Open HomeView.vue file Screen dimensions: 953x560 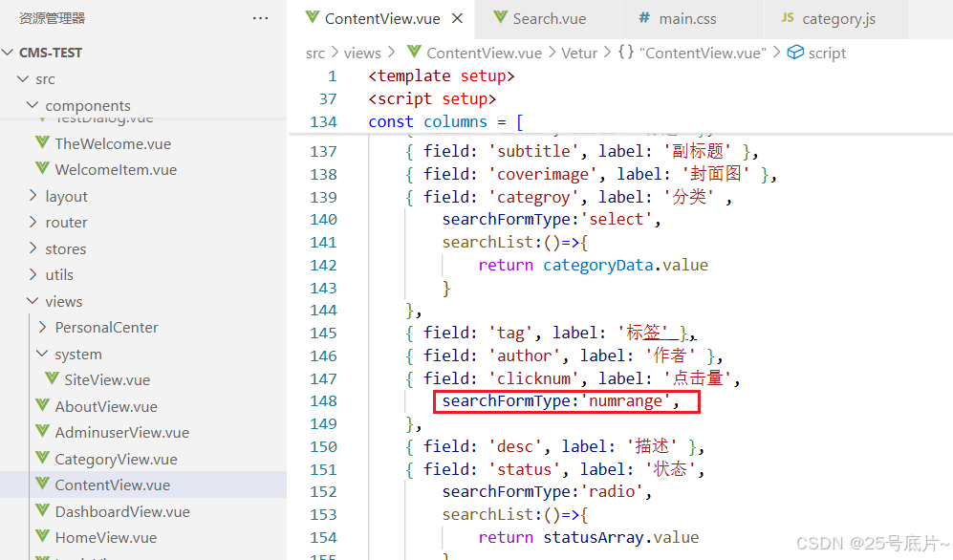pyautogui.click(x=106, y=538)
